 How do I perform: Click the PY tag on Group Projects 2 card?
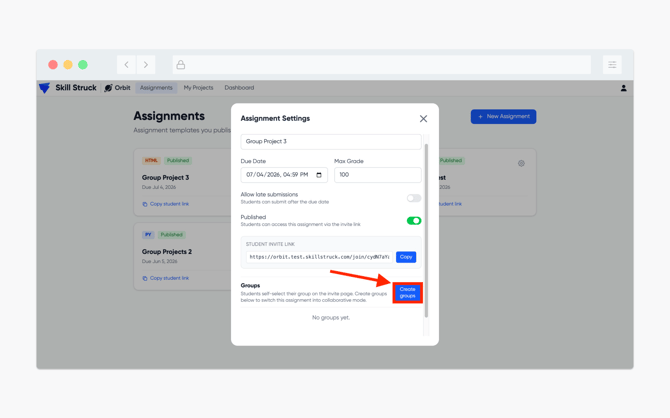pyautogui.click(x=148, y=235)
